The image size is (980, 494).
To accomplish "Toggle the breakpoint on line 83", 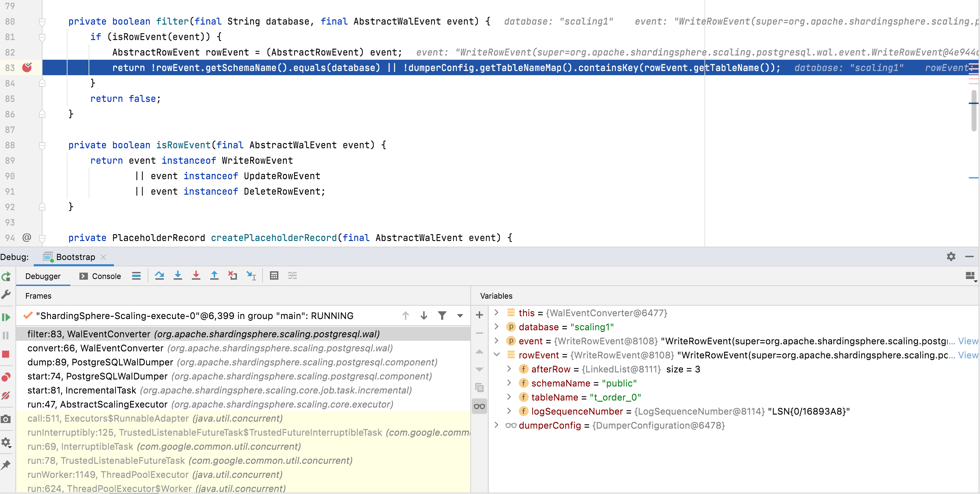I will pyautogui.click(x=27, y=68).
